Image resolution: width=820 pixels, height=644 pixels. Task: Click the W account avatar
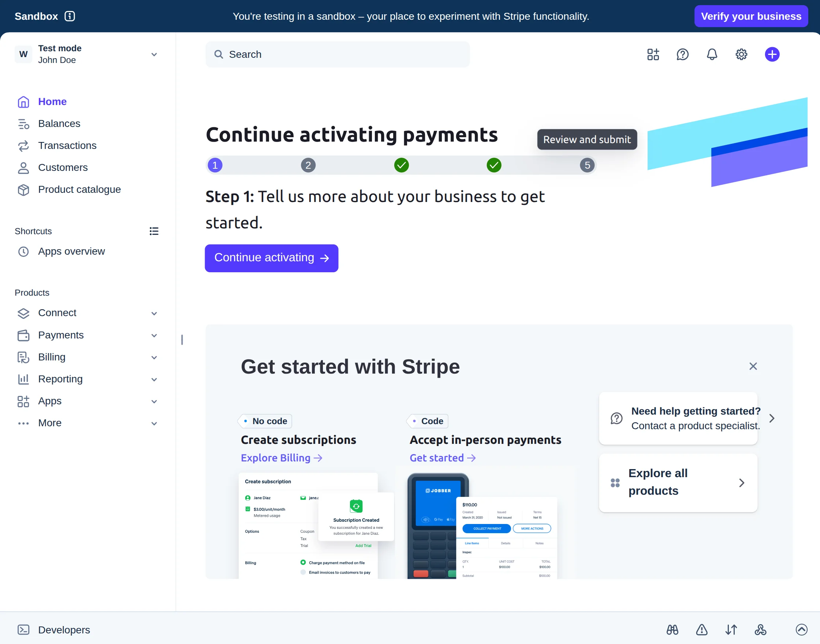[x=23, y=54]
